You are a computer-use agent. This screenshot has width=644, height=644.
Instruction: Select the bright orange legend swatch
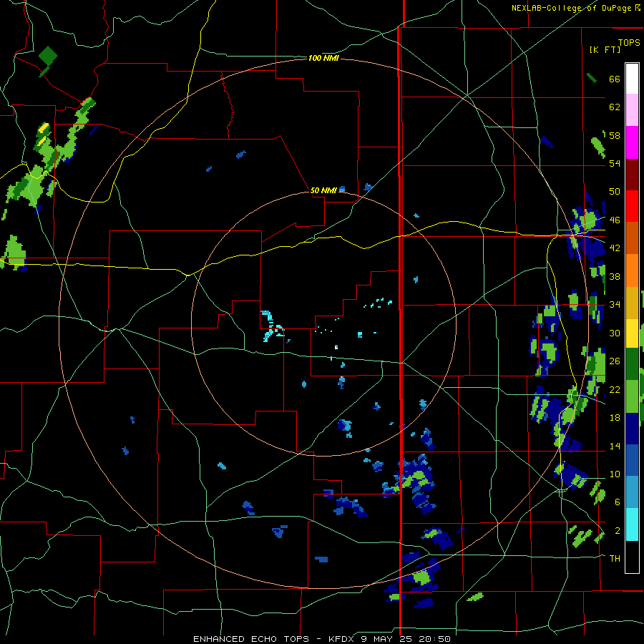[x=632, y=270]
